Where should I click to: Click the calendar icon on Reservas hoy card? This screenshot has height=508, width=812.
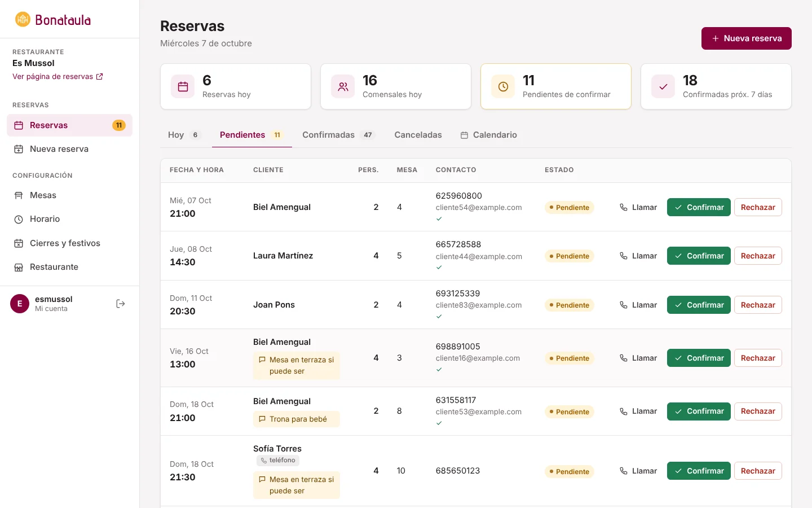(183, 86)
